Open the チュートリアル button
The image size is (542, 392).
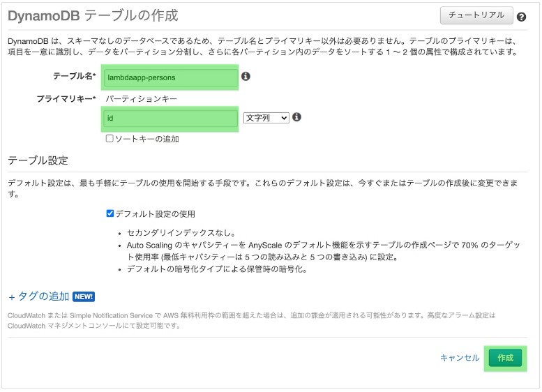(476, 15)
